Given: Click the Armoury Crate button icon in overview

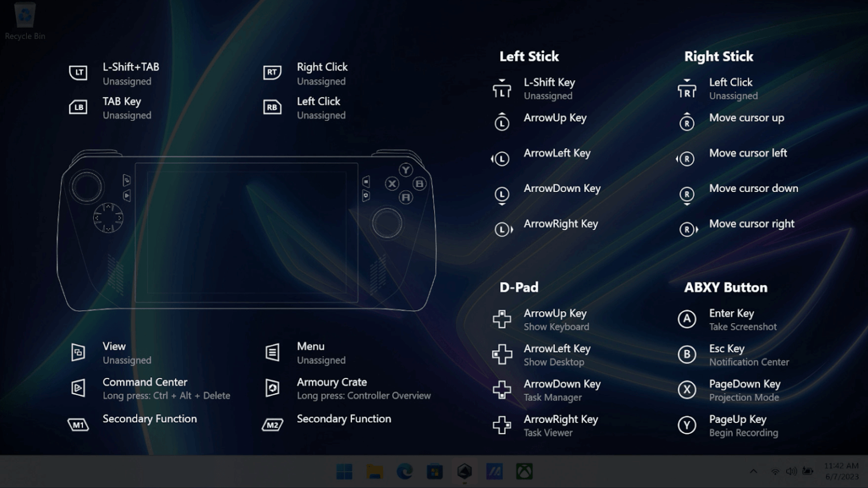Looking at the screenshot, I should coord(272,388).
